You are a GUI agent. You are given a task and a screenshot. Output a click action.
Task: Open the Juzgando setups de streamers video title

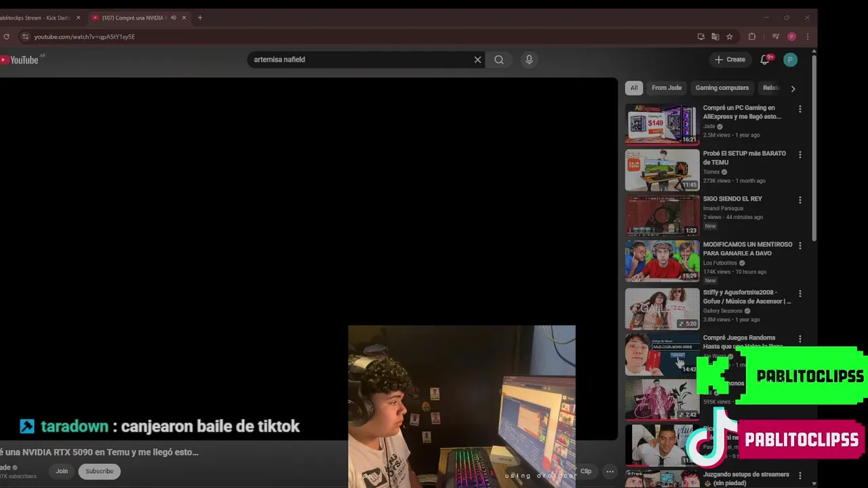tap(746, 479)
